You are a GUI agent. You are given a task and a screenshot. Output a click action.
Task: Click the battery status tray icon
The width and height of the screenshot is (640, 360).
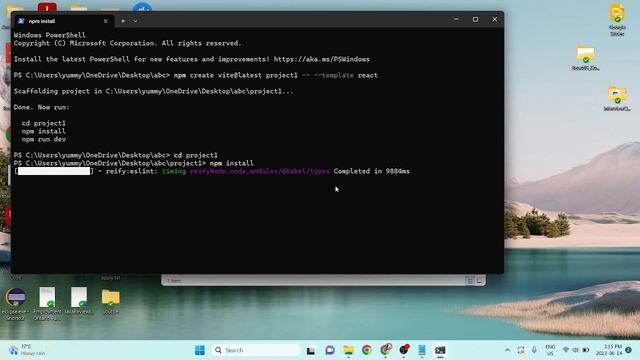point(586,350)
